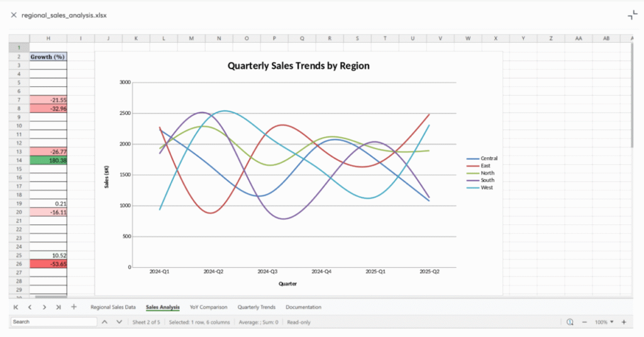This screenshot has height=337, width=644.
Task: Go to next sheet arrow
Action: pyautogui.click(x=44, y=307)
